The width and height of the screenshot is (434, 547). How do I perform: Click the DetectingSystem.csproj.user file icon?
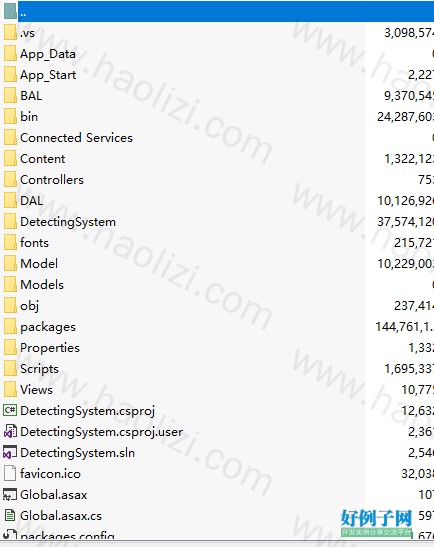point(10,431)
